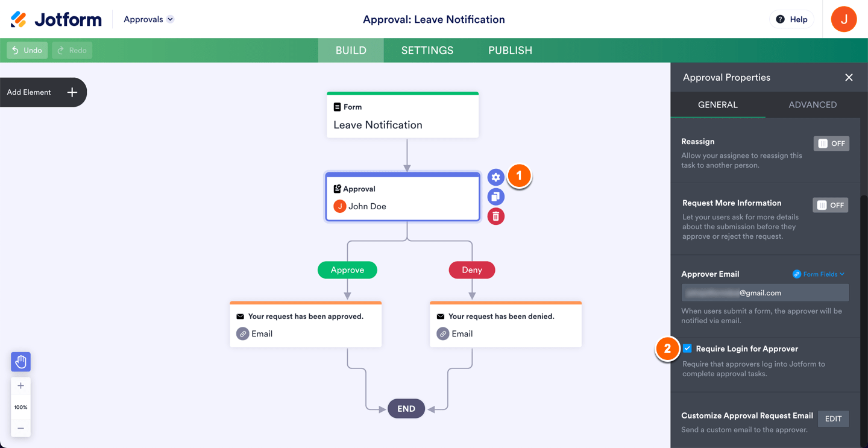Delete the Approval element using trash icon
This screenshot has width=868, height=448.
pos(495,216)
